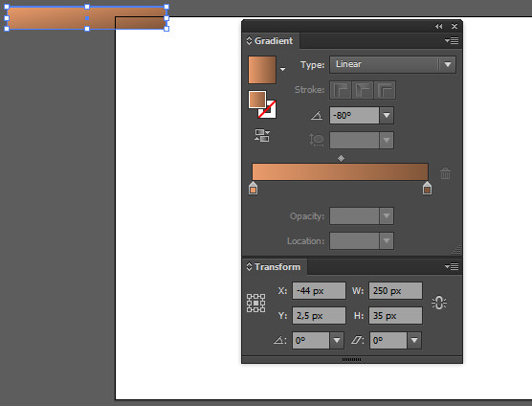The image size is (532, 406).
Task: Click the reference point locator grid
Action: (x=255, y=303)
